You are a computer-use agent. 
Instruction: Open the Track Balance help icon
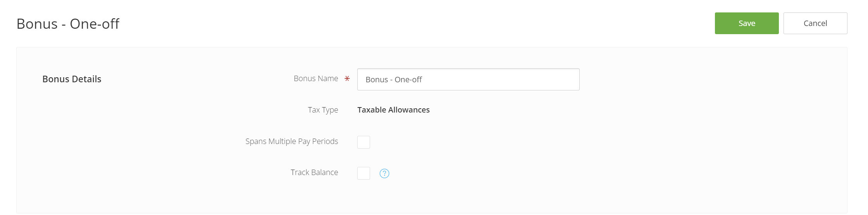[384, 173]
